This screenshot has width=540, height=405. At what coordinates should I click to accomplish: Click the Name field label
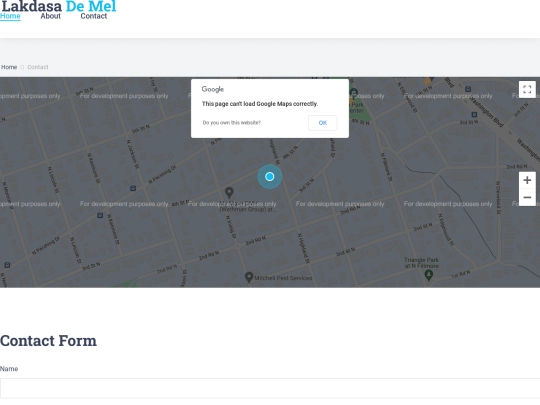tap(9, 369)
